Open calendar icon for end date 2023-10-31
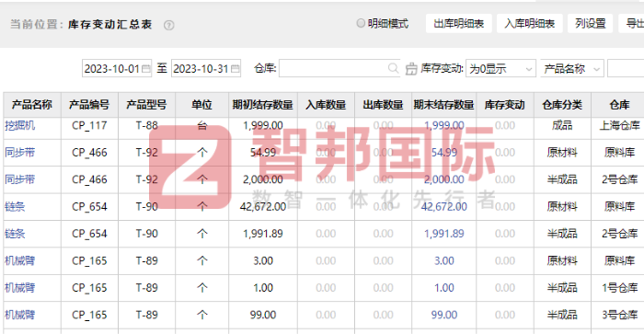The image size is (644, 334). click(235, 69)
